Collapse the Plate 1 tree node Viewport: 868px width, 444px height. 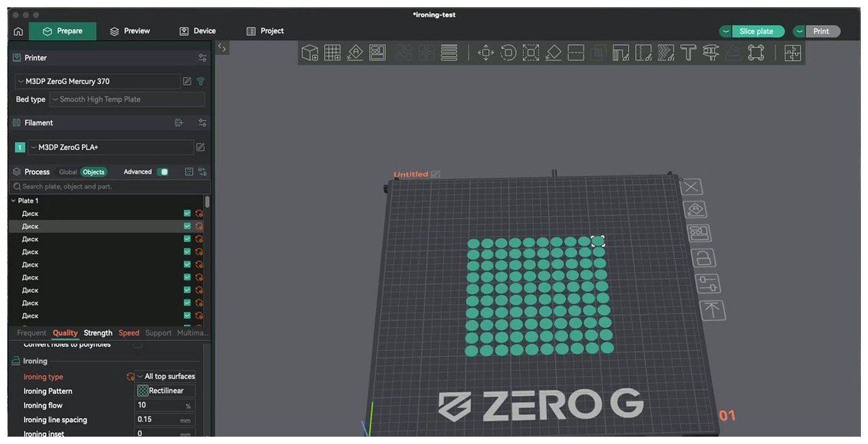13,201
